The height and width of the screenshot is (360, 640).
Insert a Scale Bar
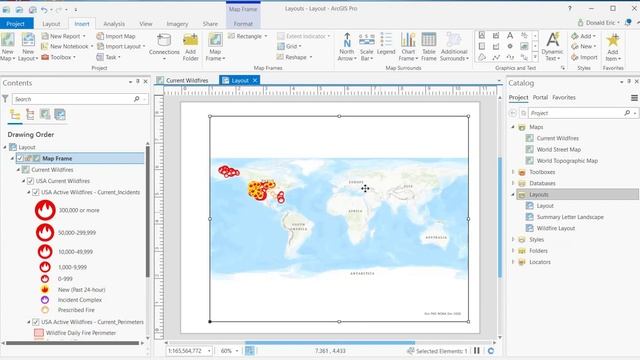(x=366, y=47)
